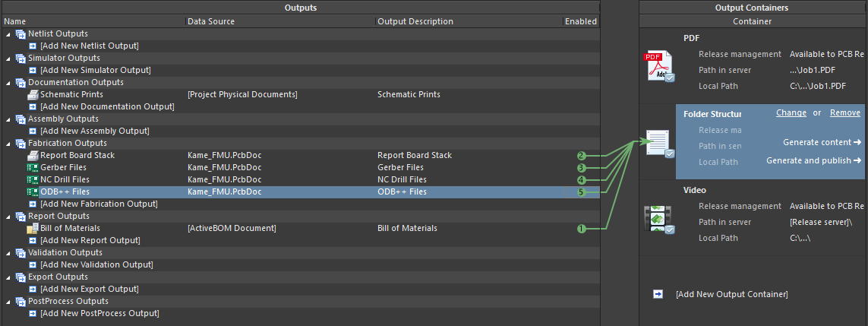This screenshot has width=868, height=326.
Task: Click the Simulator Outputs category icon
Action: click(21, 58)
